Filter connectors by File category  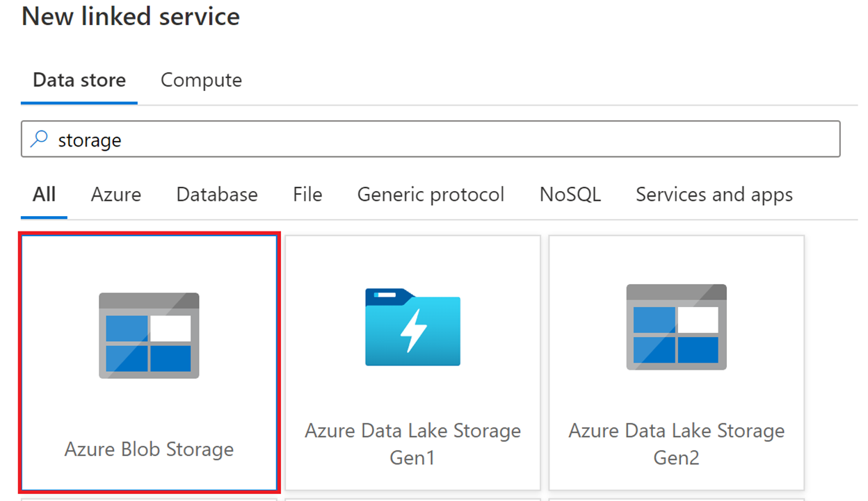pyautogui.click(x=307, y=194)
